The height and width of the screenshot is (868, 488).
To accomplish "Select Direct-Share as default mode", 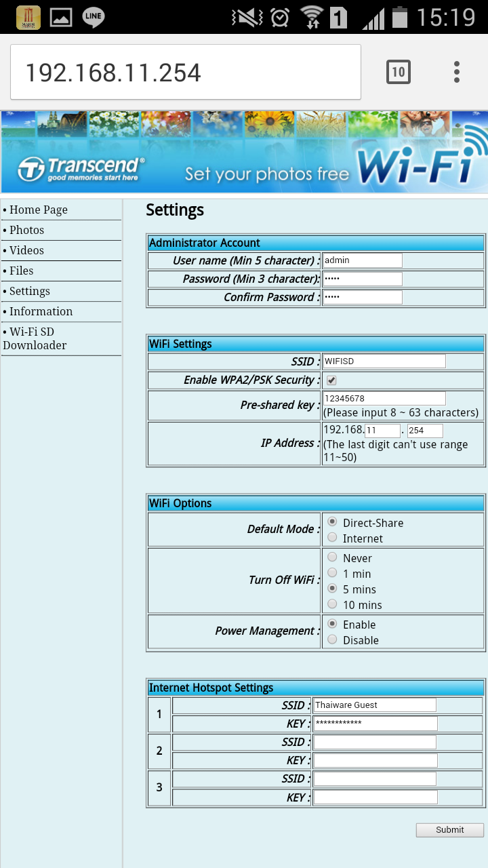I will pos(332,522).
